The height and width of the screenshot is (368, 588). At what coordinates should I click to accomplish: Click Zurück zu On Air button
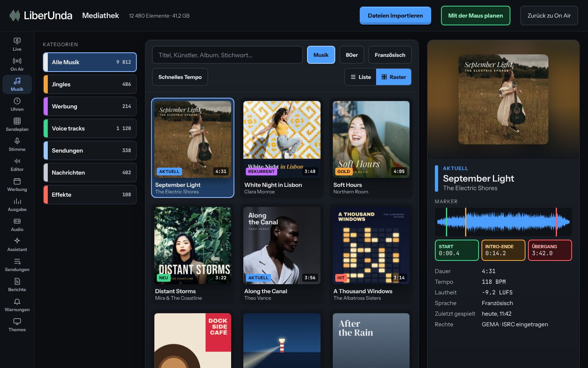pyautogui.click(x=549, y=16)
